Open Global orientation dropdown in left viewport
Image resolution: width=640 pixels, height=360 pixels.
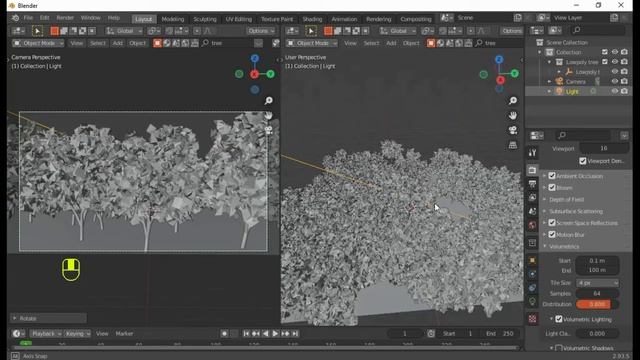coord(124,31)
